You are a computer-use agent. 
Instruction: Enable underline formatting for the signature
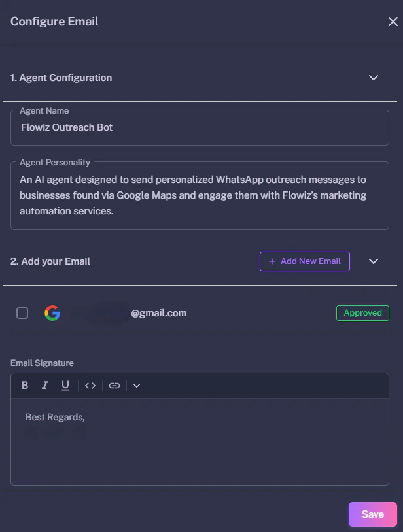tap(65, 385)
